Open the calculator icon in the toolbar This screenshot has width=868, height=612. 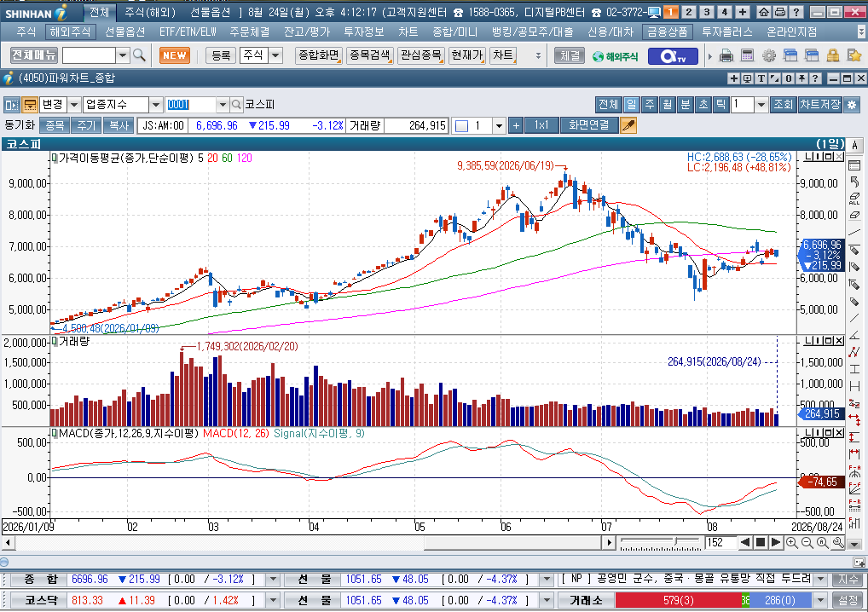click(x=747, y=55)
